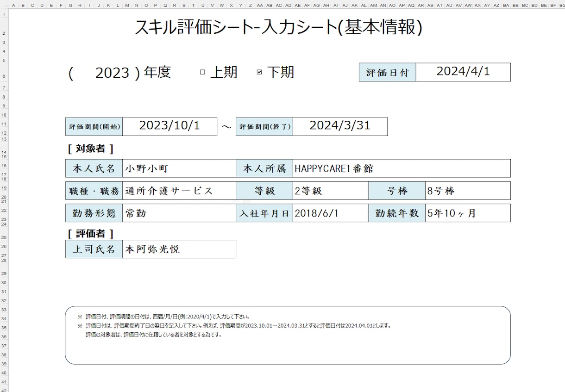Click the 本人氏名 label cell
This screenshot has width=565, height=392.
[x=94, y=168]
